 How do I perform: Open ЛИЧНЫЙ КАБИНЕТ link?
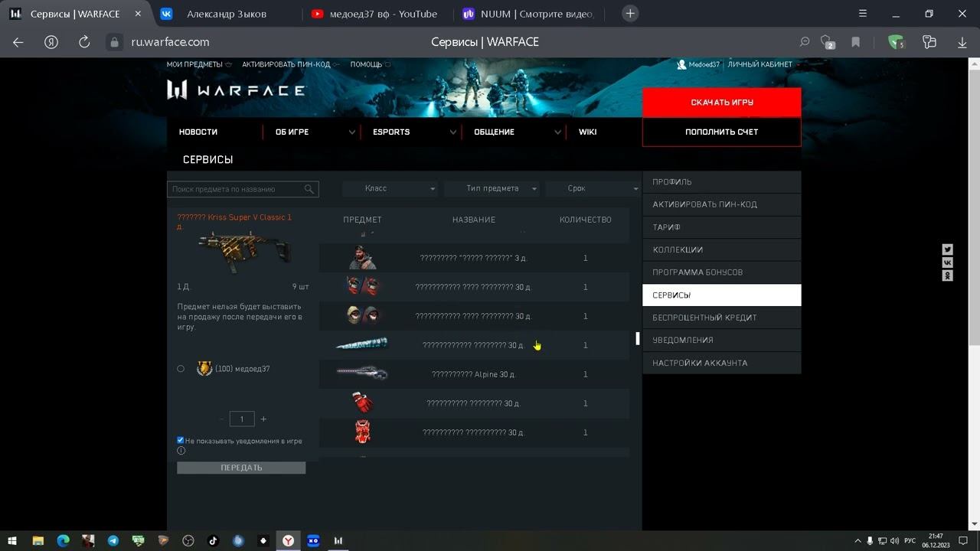pos(759,64)
